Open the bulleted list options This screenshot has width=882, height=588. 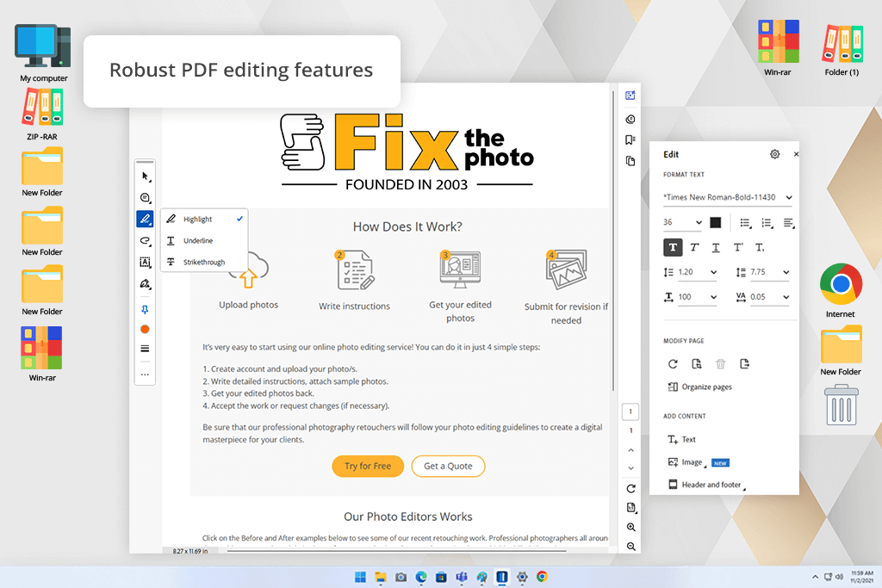click(x=745, y=223)
